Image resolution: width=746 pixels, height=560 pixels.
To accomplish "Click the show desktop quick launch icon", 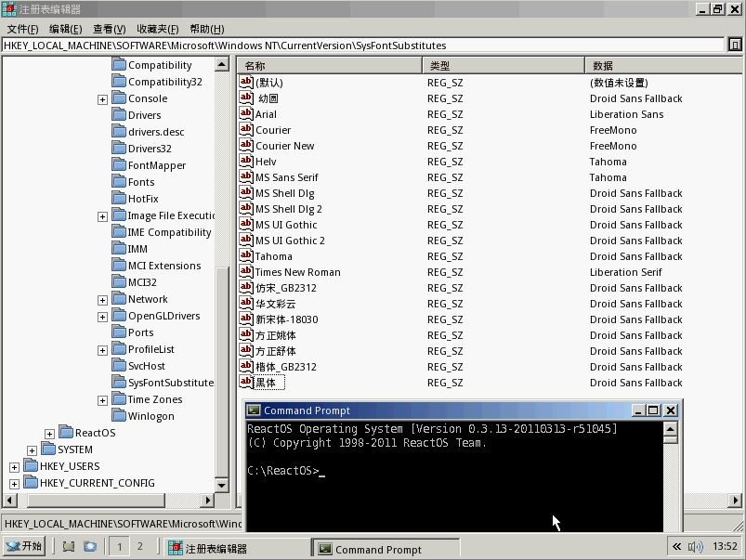I will [x=69, y=547].
